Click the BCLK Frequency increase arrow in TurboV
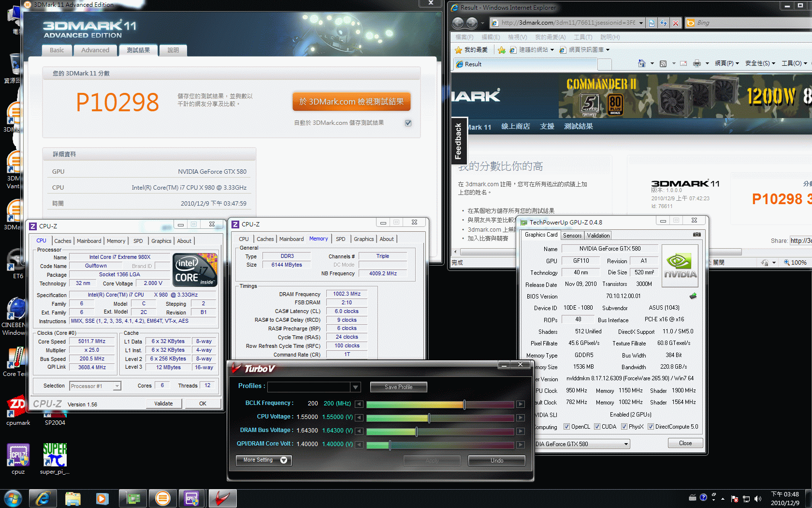This screenshot has height=508, width=812. [521, 404]
